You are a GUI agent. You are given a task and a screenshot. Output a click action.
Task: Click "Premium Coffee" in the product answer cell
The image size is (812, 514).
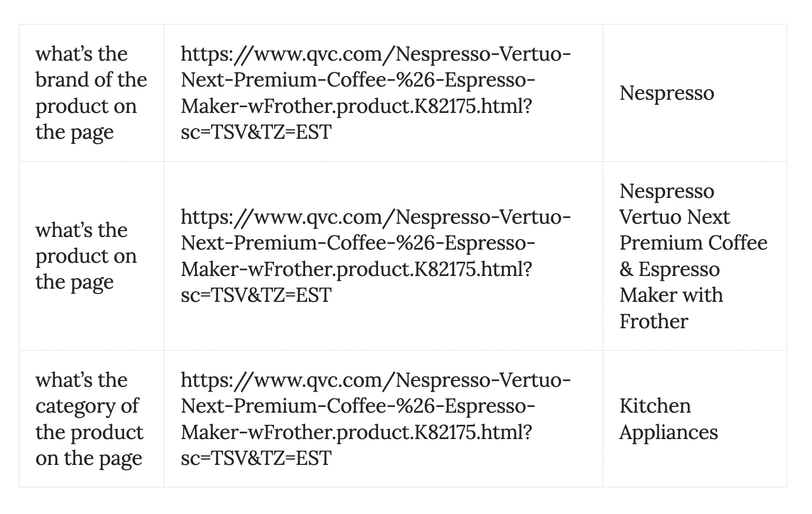pos(693,243)
